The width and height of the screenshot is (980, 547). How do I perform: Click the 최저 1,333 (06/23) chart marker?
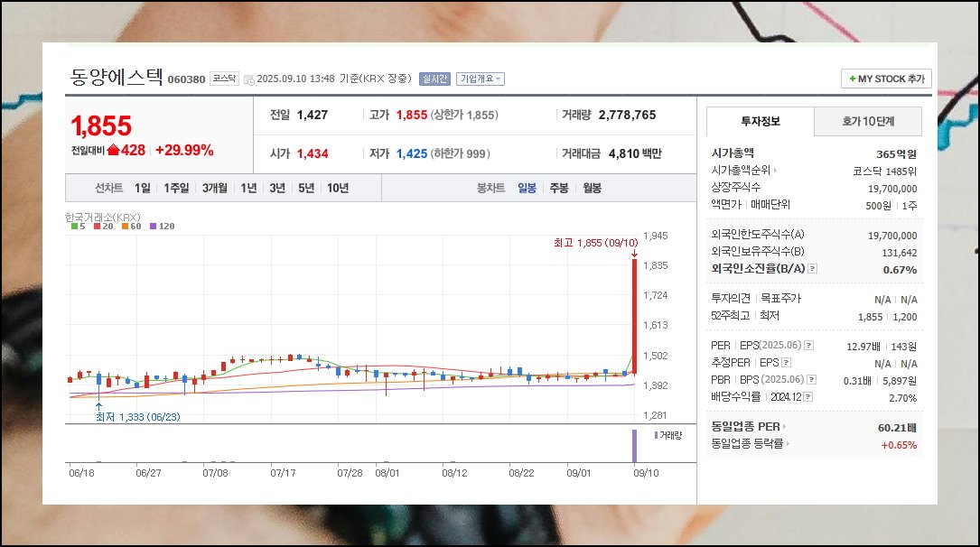[x=137, y=416]
